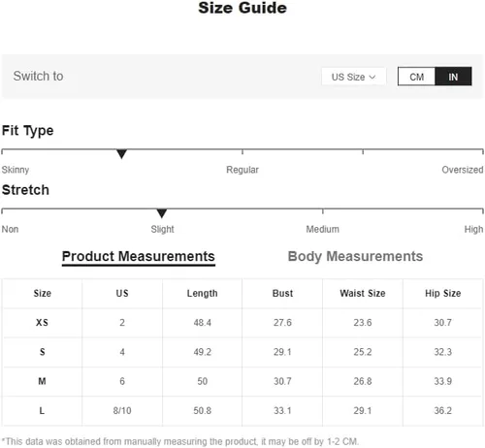The height and width of the screenshot is (448, 485).
Task: Switch to Body Measurements tab
Action: point(355,257)
